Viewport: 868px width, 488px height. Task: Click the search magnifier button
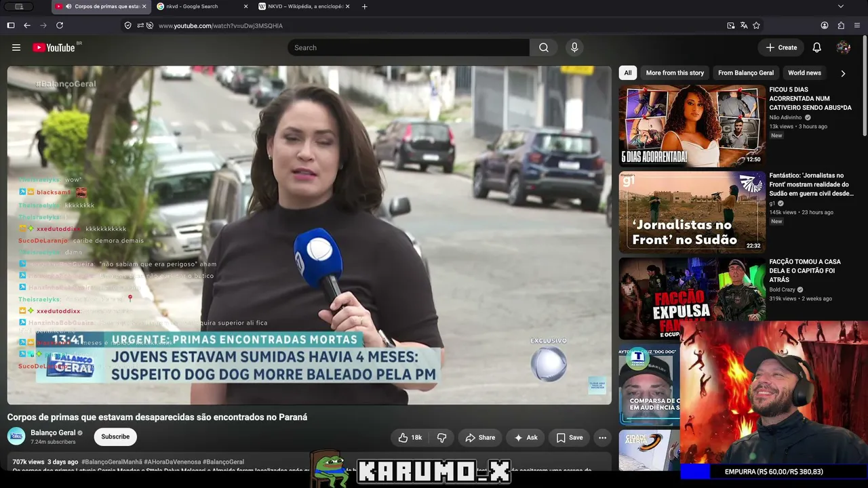(544, 47)
